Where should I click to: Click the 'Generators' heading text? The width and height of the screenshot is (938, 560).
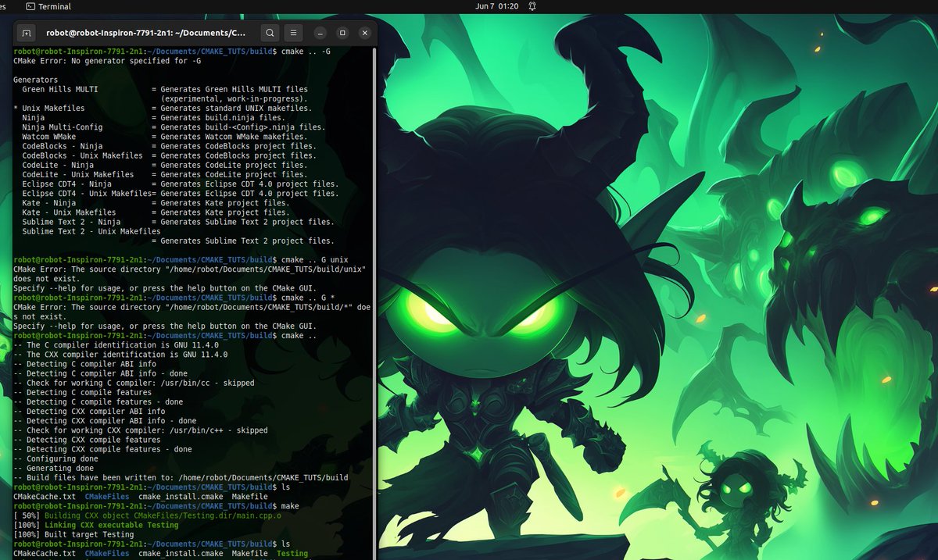click(35, 80)
